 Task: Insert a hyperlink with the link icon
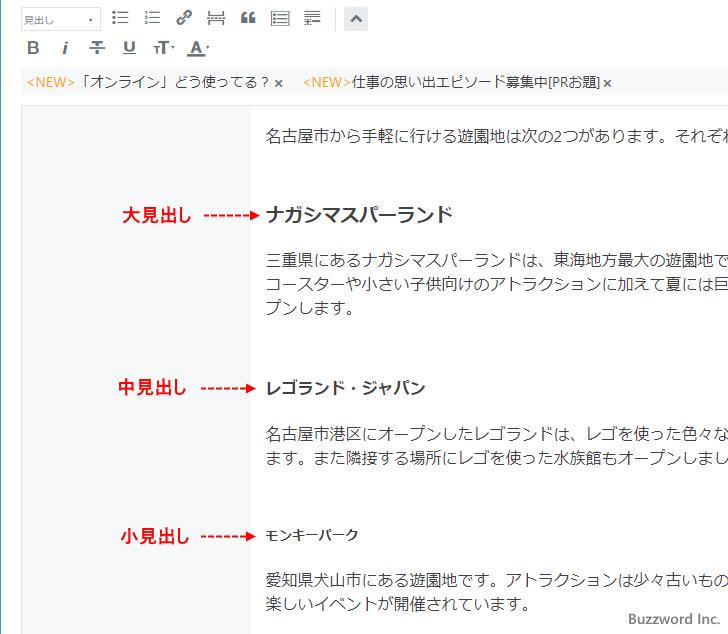pos(184,19)
